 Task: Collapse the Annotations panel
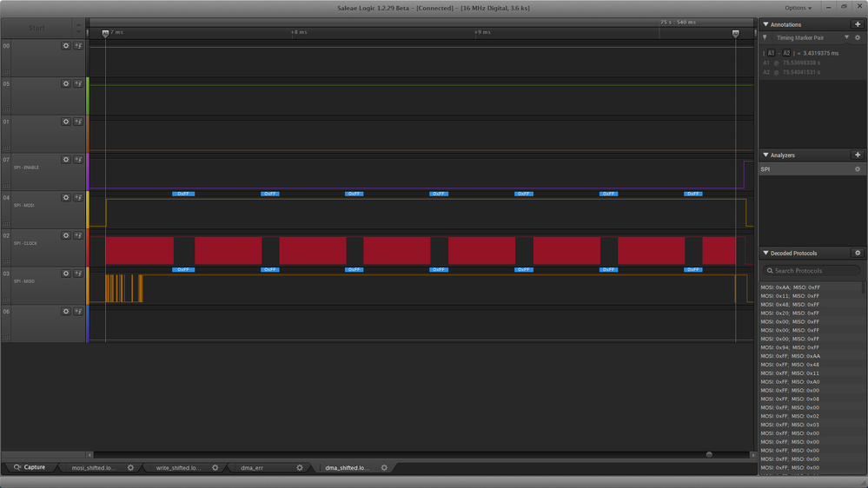pos(765,24)
